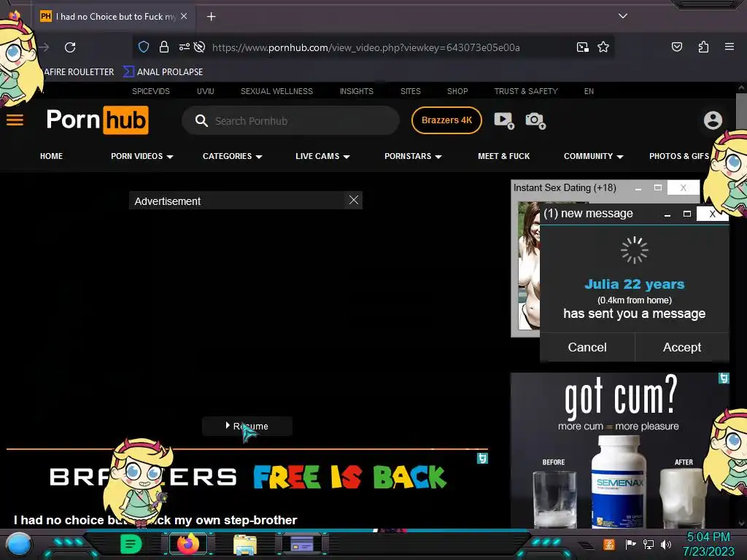Open a new browser tab

click(x=211, y=17)
